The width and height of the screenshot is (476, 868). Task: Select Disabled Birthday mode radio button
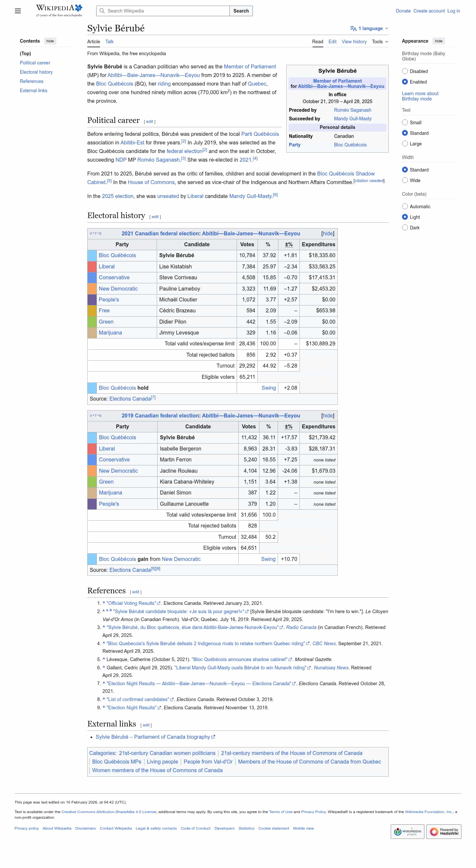pyautogui.click(x=405, y=71)
